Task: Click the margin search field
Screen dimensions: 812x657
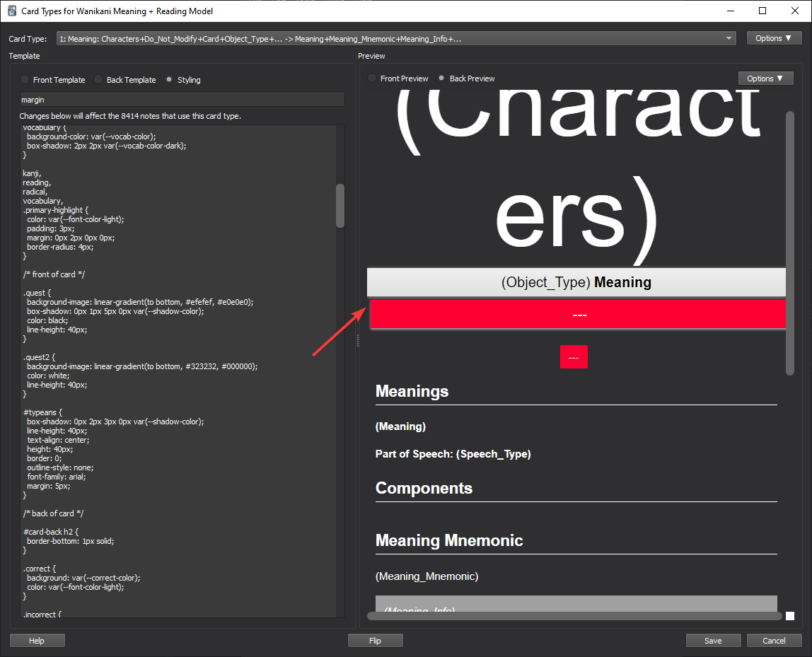Action: pos(182,100)
